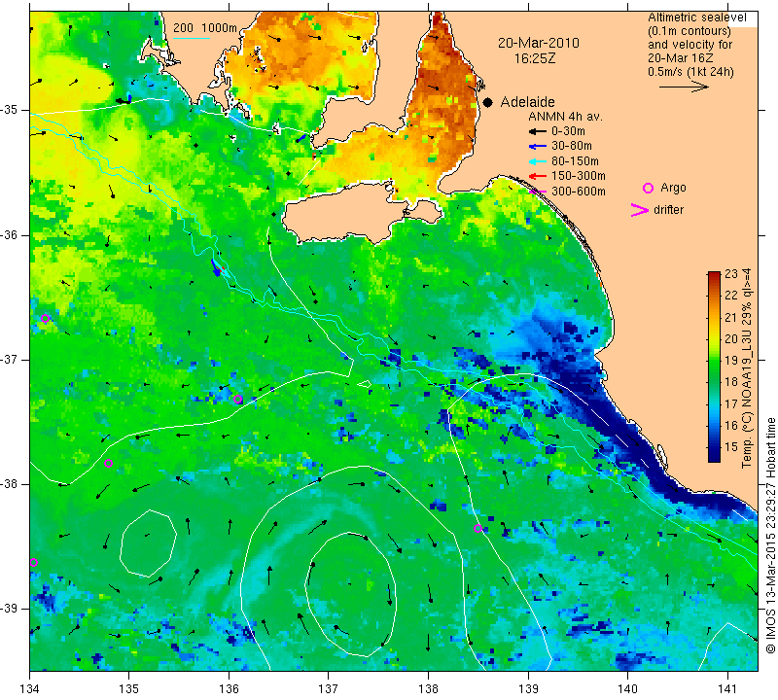Click the 'ANMN 4h av.' legend heading
The height and width of the screenshot is (700, 778).
pyautogui.click(x=565, y=117)
